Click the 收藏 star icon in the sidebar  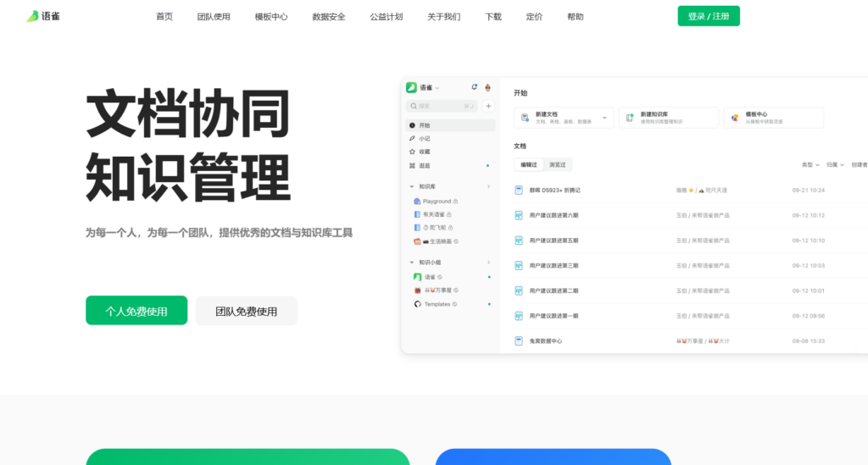(x=412, y=152)
